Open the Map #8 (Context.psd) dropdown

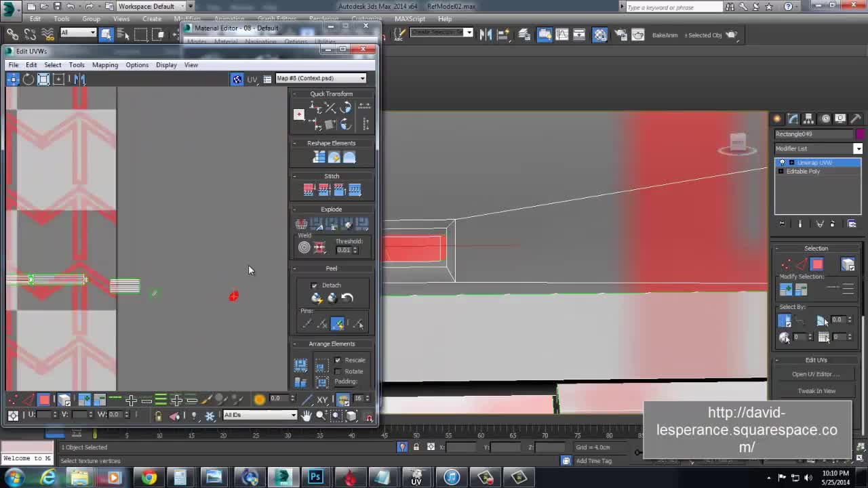(320, 79)
